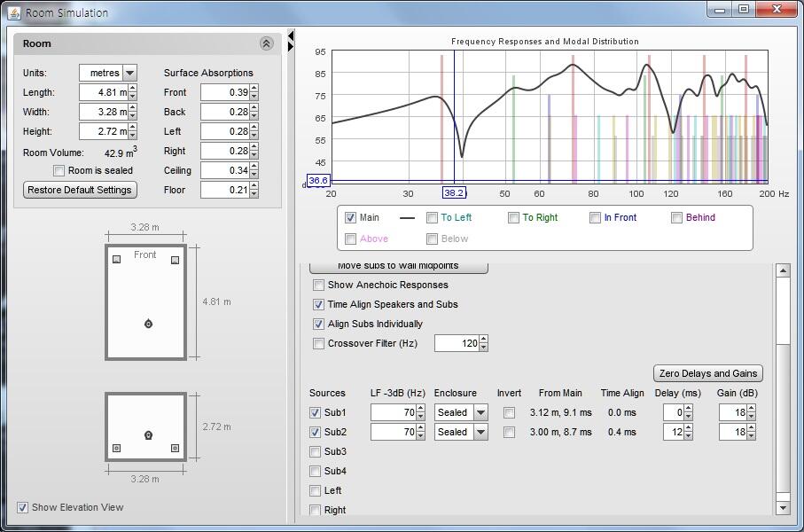
Task: Click the Java icon in the title bar
Action: (x=13, y=12)
